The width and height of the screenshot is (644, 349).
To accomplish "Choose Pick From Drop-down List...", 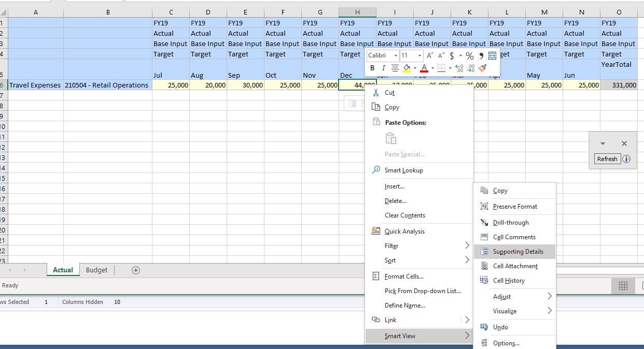I will [419, 291].
